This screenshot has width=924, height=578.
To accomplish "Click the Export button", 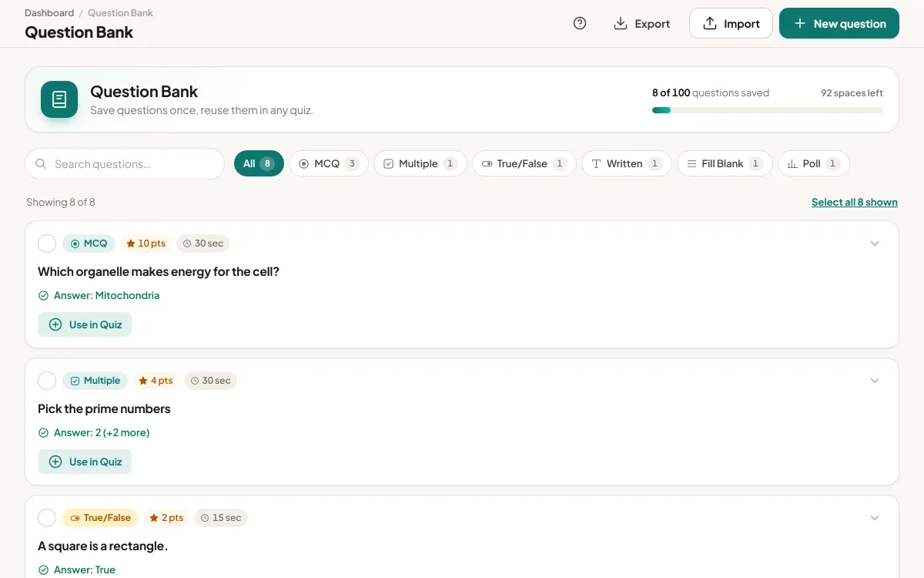I will (x=642, y=23).
